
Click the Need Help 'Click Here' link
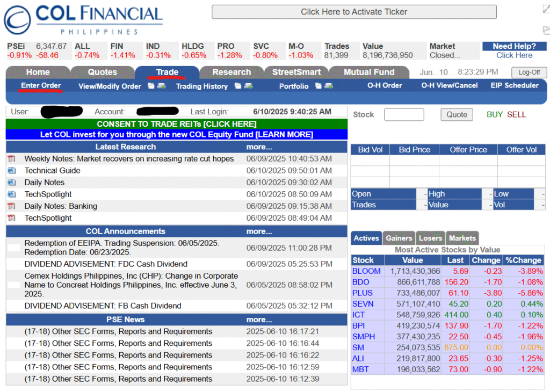coord(514,55)
